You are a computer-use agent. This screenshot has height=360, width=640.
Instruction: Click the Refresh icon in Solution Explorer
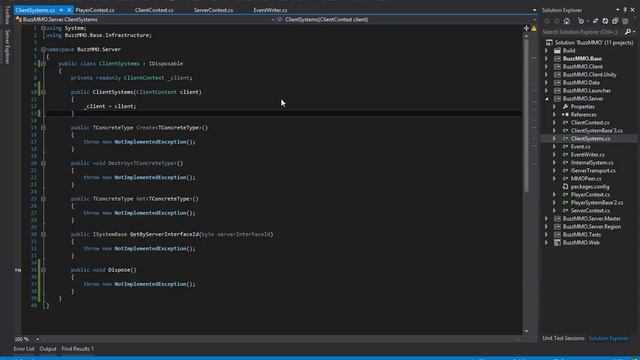click(605, 21)
